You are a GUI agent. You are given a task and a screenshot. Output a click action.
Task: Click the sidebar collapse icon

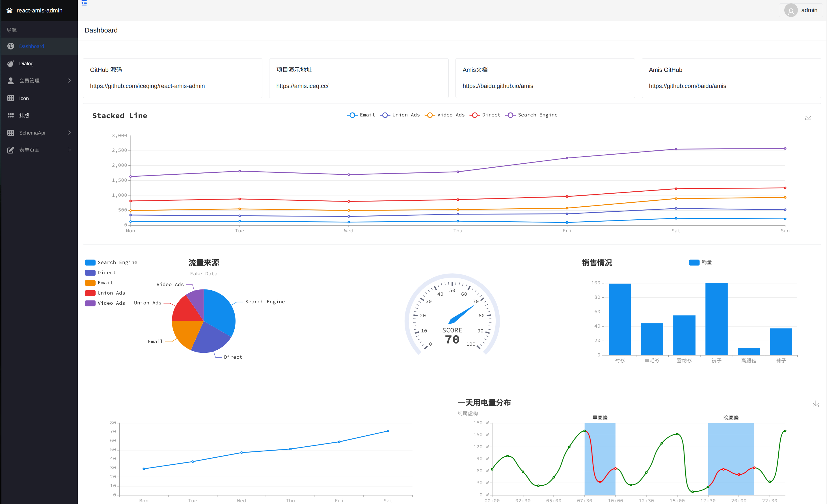click(84, 3)
